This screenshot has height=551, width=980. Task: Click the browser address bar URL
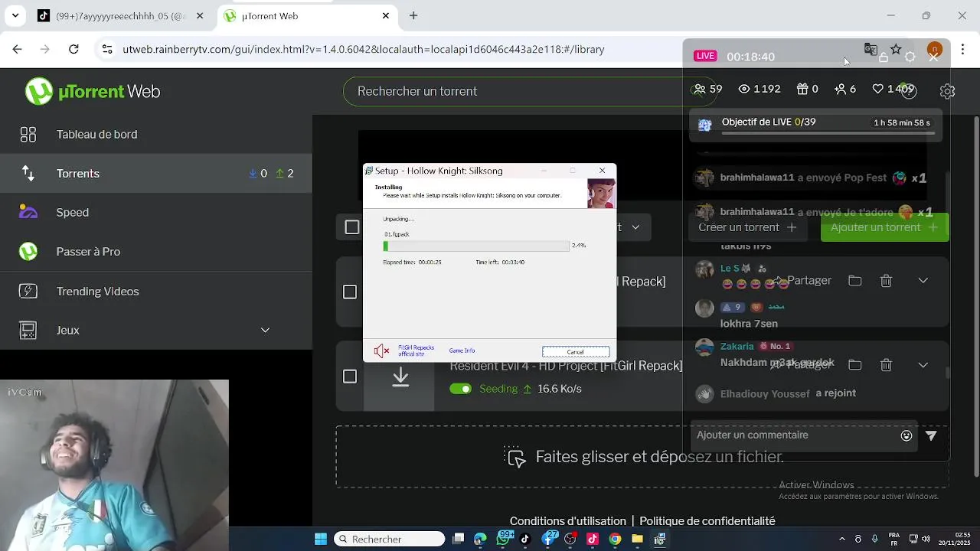coord(364,49)
